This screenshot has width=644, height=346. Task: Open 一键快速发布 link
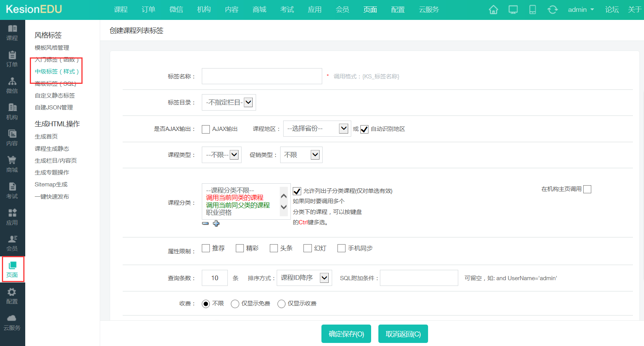52,197
